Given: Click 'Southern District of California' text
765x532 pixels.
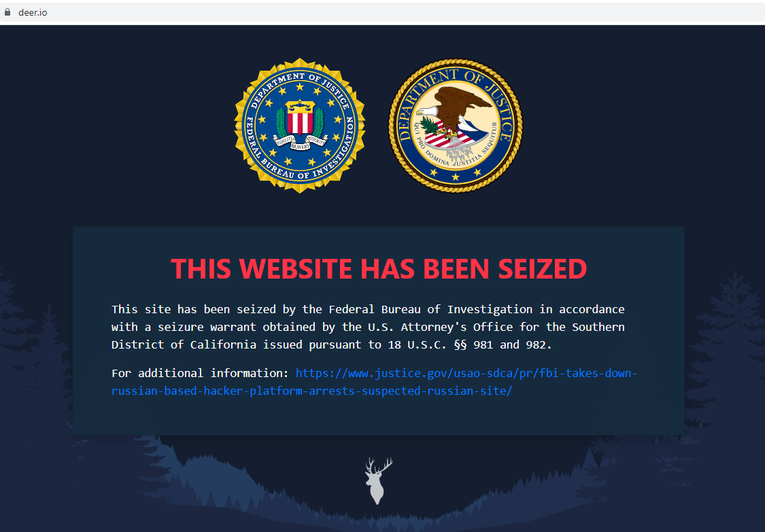Looking at the screenshot, I should [368, 336].
